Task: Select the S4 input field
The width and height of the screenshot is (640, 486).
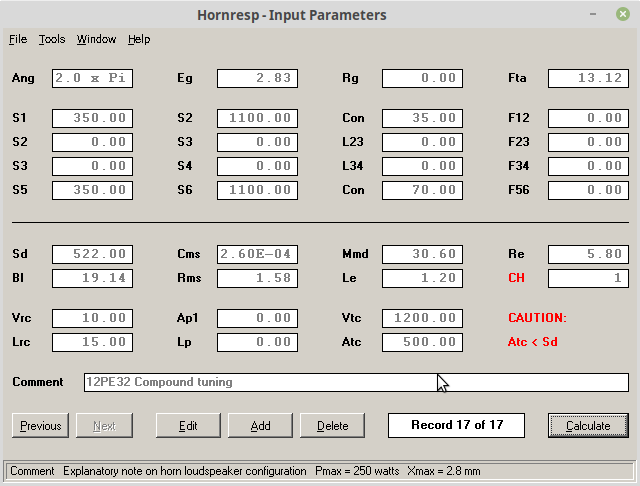Action: (258, 166)
